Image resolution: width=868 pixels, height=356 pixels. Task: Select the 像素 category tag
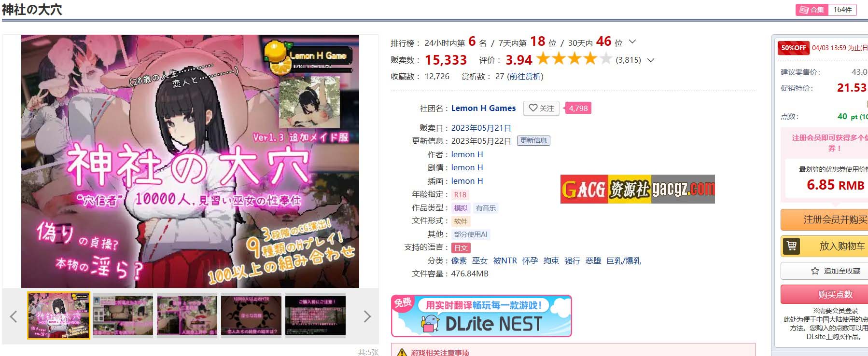click(459, 260)
